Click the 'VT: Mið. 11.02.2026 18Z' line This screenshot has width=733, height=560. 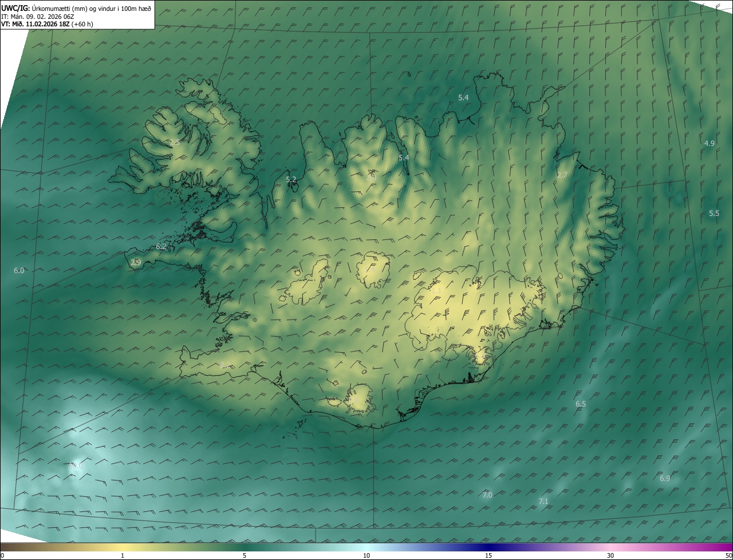(35, 25)
